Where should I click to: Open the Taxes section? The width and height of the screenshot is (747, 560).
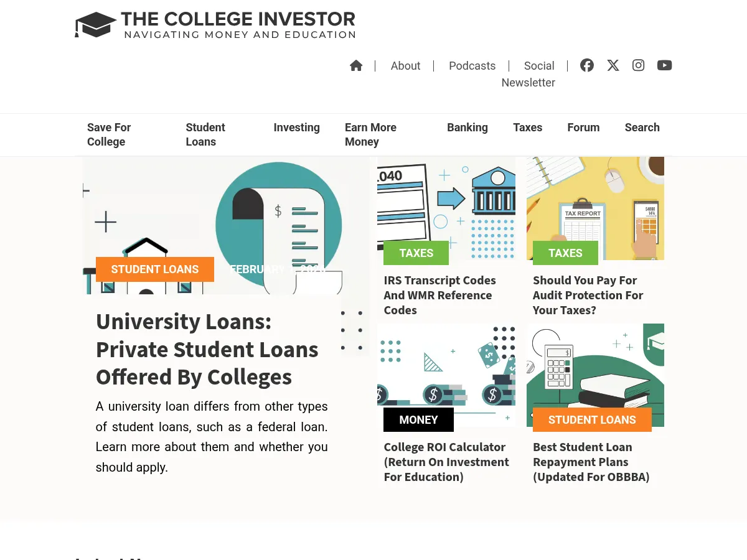tap(527, 127)
